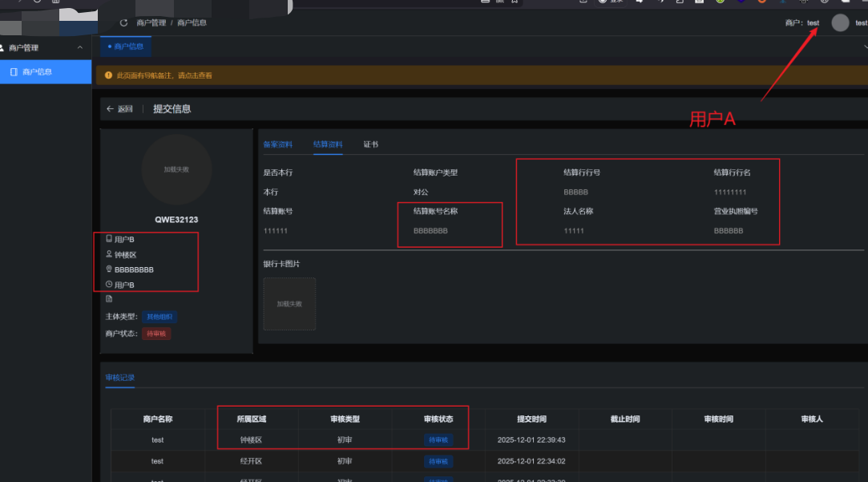Click 结算账户类型 value 对公
The height and width of the screenshot is (482, 868).
(421, 192)
